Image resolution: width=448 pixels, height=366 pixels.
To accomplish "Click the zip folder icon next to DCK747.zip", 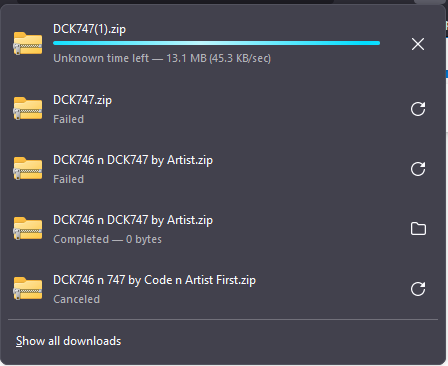I will 28,108.
